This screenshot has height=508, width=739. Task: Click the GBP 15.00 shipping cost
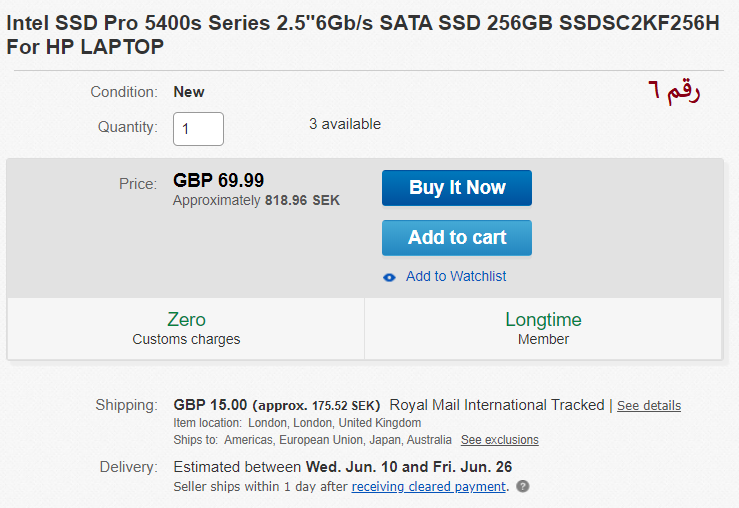[210, 405]
